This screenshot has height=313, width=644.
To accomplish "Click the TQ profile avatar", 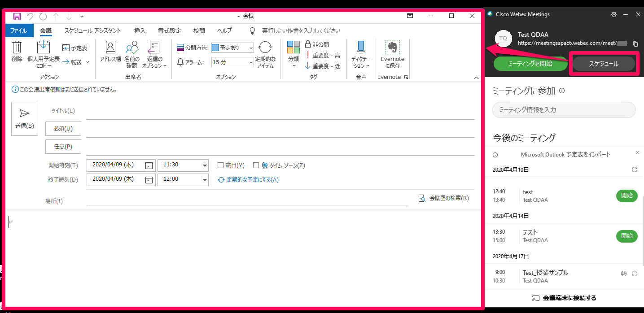I will [x=503, y=39].
